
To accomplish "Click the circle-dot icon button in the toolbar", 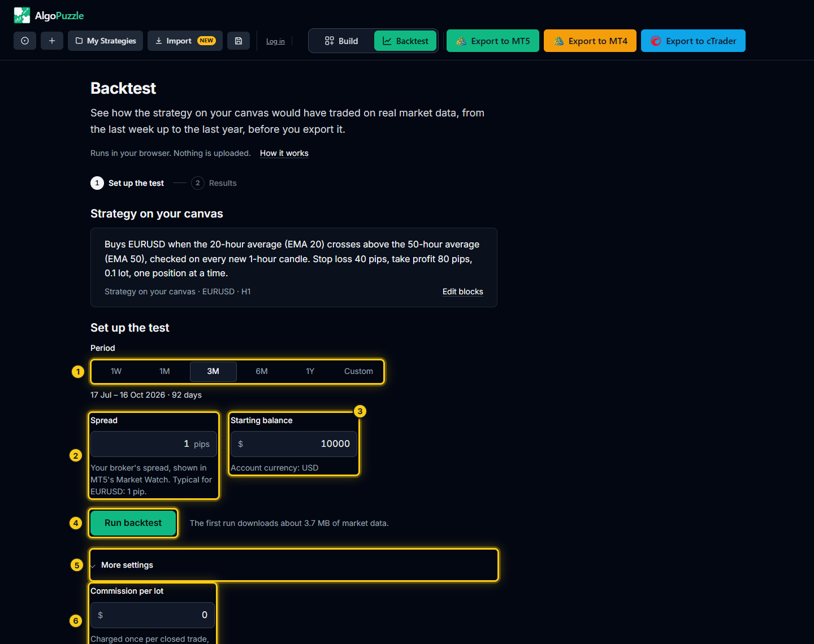I will click(x=25, y=41).
